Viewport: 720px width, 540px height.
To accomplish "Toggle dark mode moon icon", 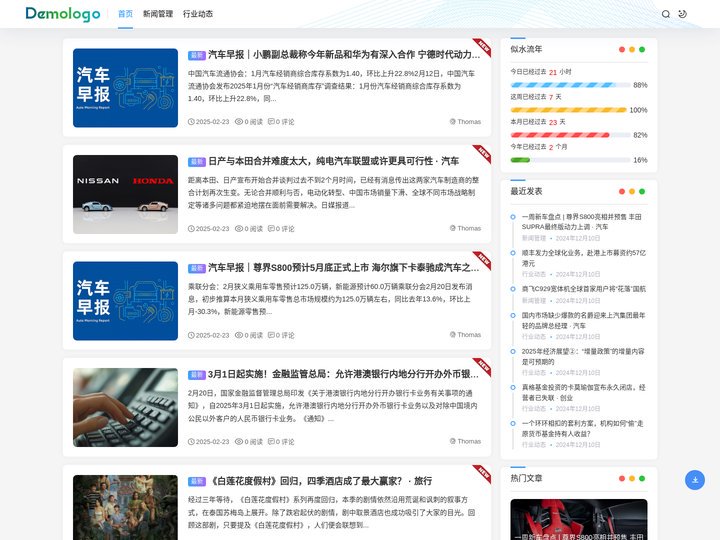I will point(682,14).
